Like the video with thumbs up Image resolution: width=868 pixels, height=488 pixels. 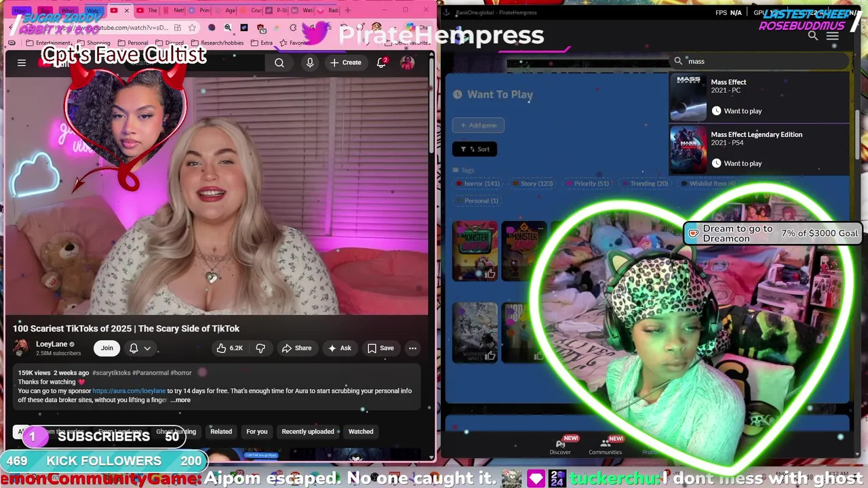click(x=229, y=348)
